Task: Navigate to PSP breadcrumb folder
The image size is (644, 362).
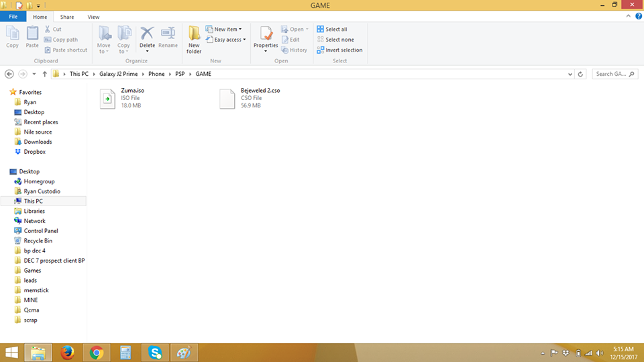Action: click(180, 74)
